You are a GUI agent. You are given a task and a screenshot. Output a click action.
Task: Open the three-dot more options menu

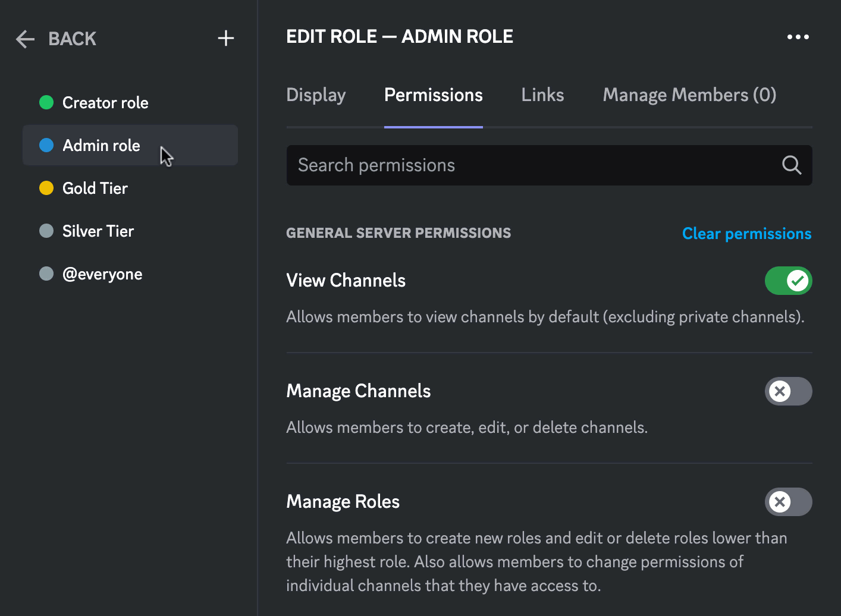798,37
